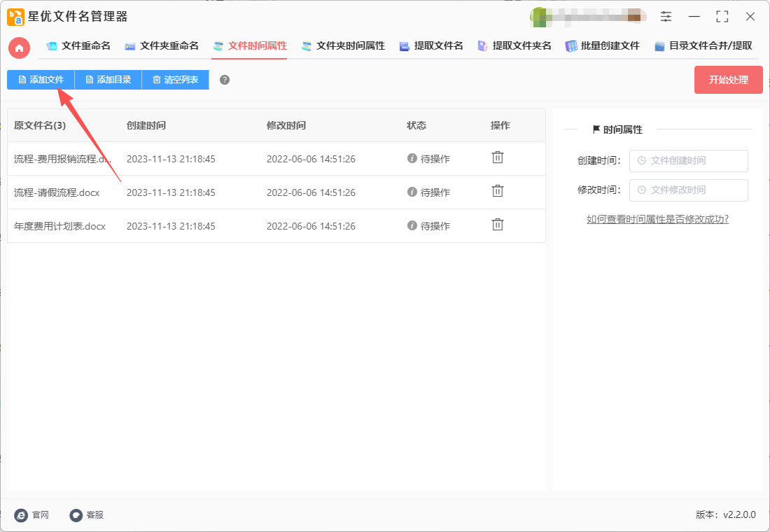Select the 文件夹时间属性 tab
770x532 pixels.
click(x=343, y=46)
